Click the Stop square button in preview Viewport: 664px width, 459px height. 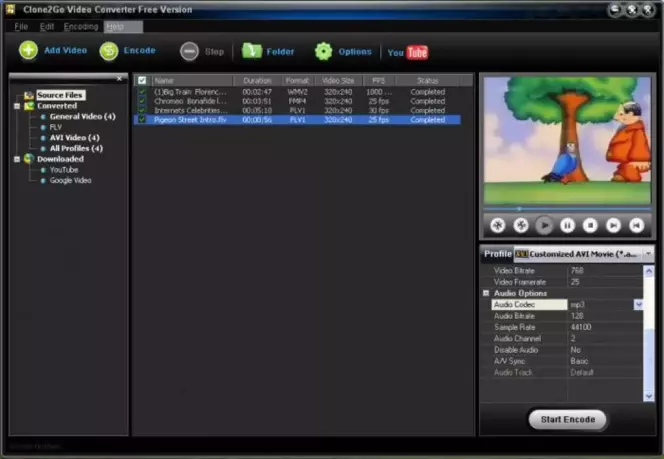click(590, 225)
